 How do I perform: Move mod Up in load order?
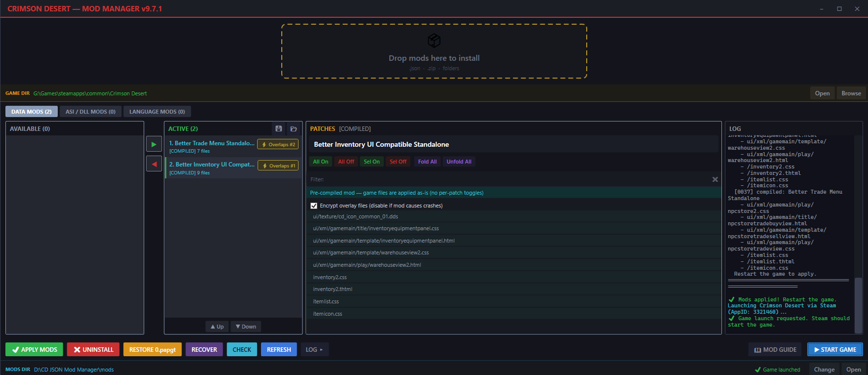(217, 327)
